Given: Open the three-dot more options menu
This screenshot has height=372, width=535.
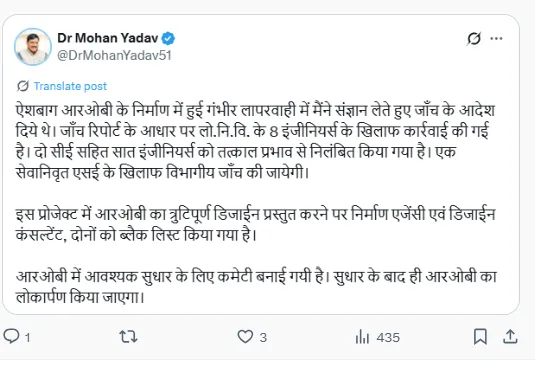Looking at the screenshot, I should tap(496, 39).
